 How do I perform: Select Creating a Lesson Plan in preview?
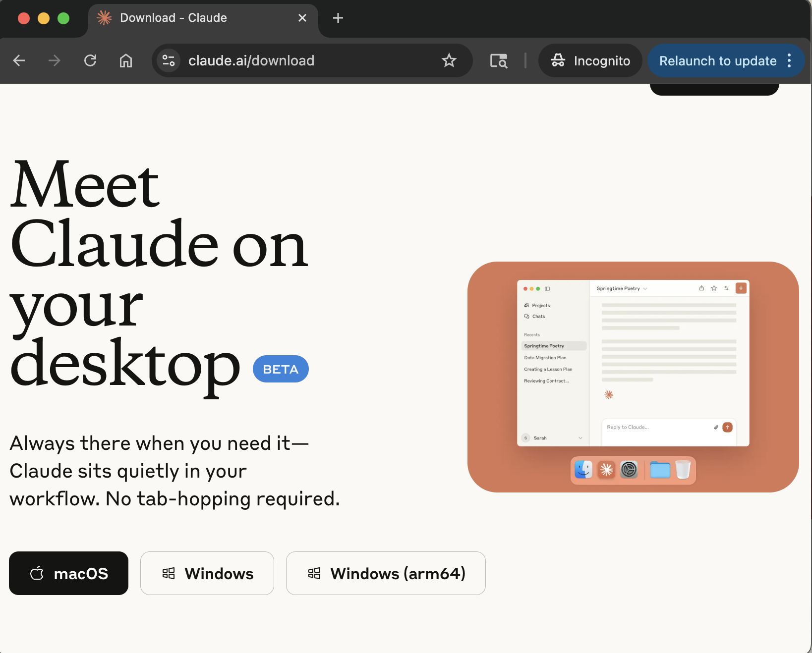[x=548, y=369]
